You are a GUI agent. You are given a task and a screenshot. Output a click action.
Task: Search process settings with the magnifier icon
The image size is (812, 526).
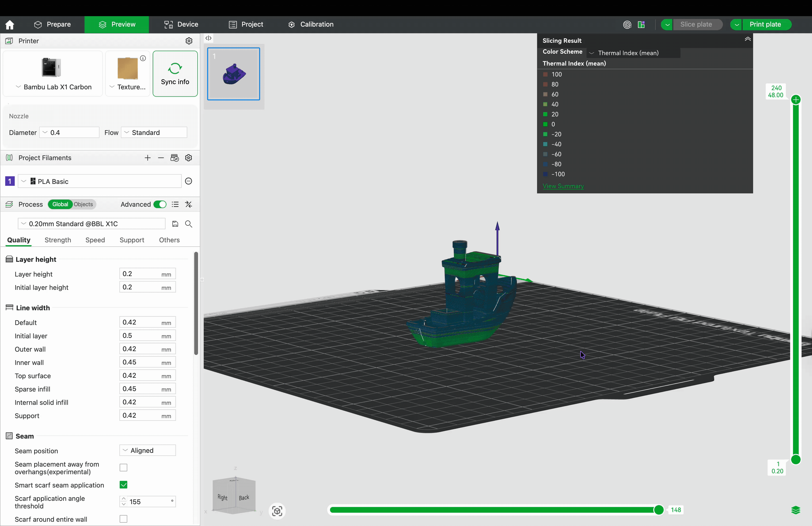coord(189,224)
